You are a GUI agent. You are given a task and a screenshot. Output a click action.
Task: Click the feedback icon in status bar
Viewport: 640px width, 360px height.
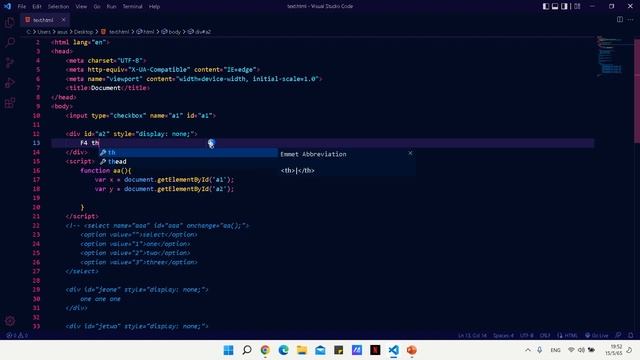[618, 335]
